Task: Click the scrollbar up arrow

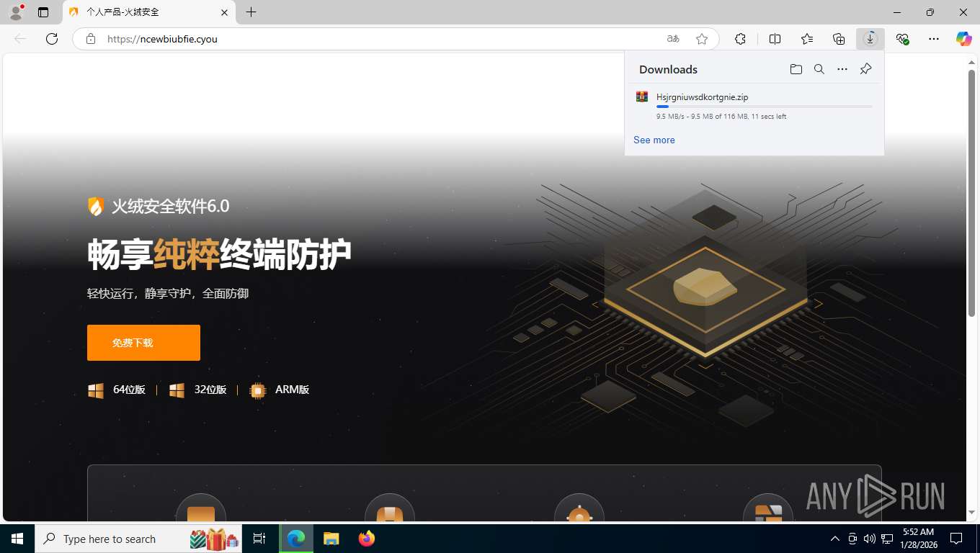Action: click(x=971, y=62)
